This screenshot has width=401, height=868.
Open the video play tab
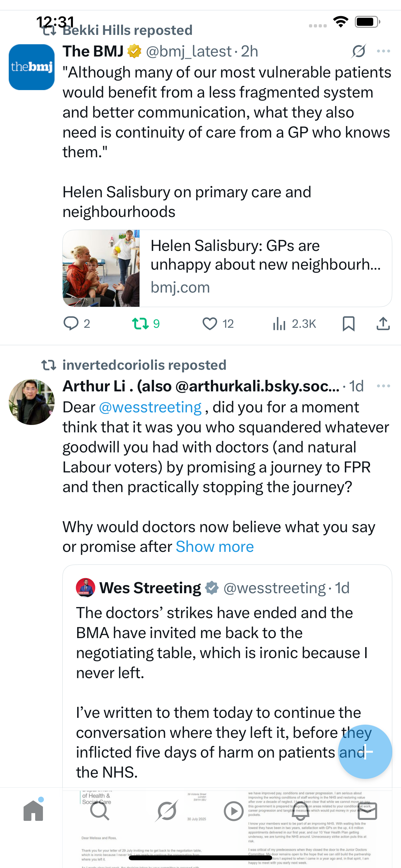click(233, 811)
